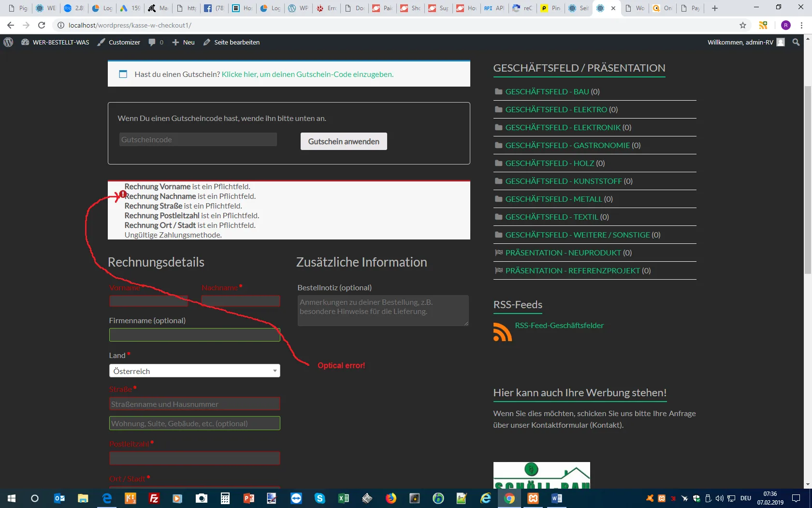Focus the Bestellnotiz textarea

(x=383, y=311)
